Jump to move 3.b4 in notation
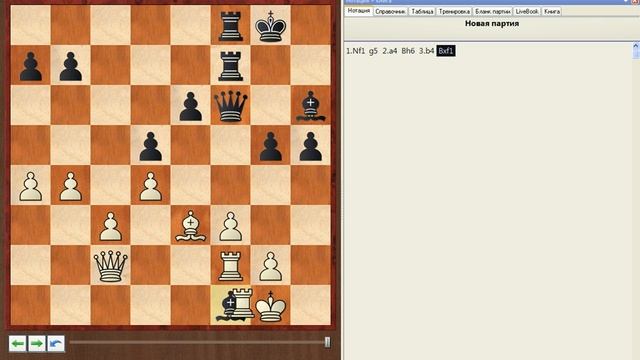 426,51
